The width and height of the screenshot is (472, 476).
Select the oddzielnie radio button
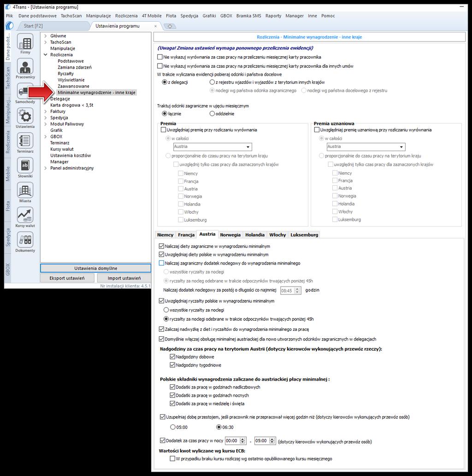tap(212, 113)
